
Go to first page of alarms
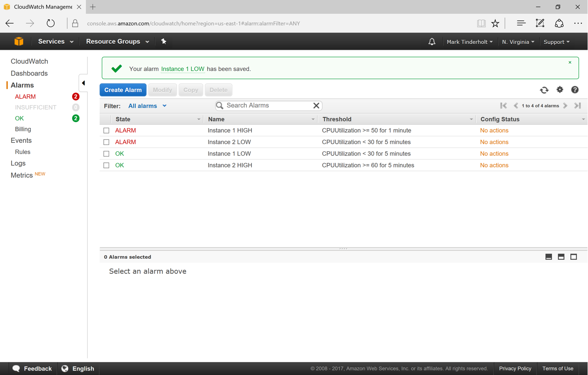(x=504, y=106)
